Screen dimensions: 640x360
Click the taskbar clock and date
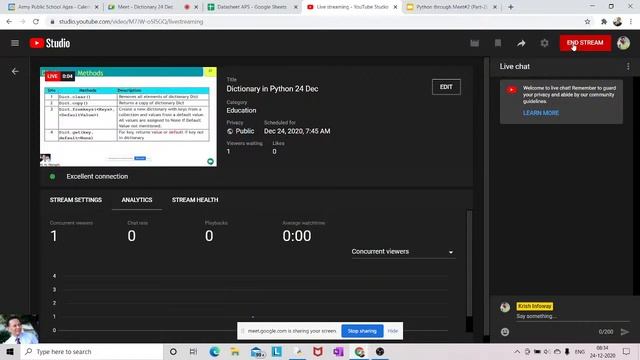tap(602, 351)
